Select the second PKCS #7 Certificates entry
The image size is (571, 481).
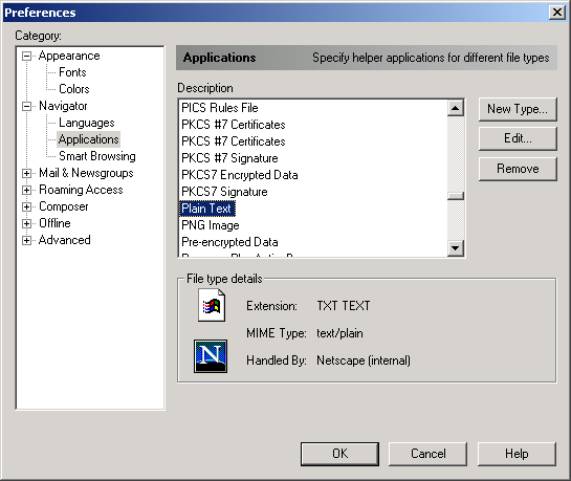(233, 141)
